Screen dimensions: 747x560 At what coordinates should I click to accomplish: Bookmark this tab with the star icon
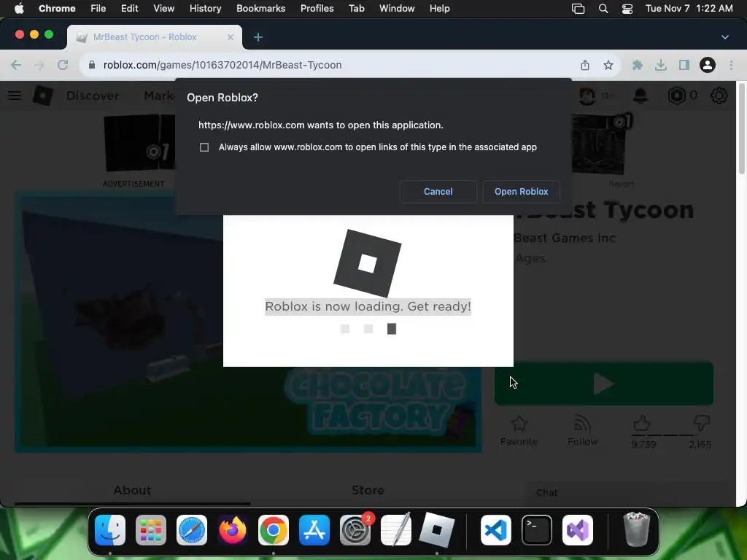(x=608, y=65)
